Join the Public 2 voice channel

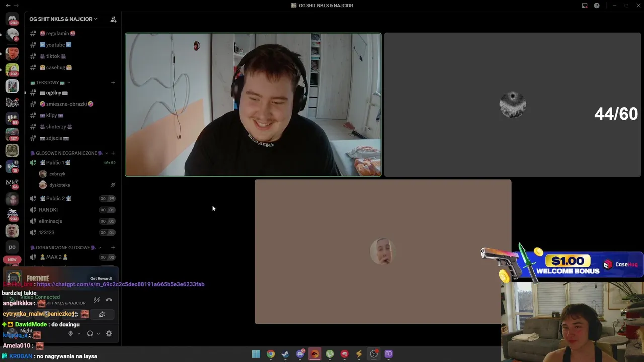pyautogui.click(x=72, y=198)
